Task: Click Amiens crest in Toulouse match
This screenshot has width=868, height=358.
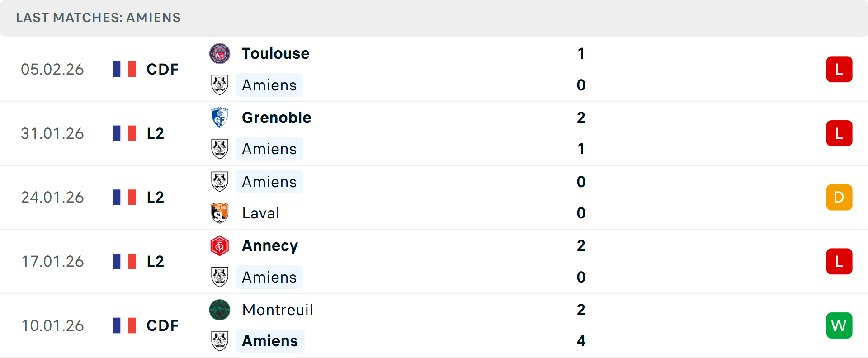Action: pos(220,85)
